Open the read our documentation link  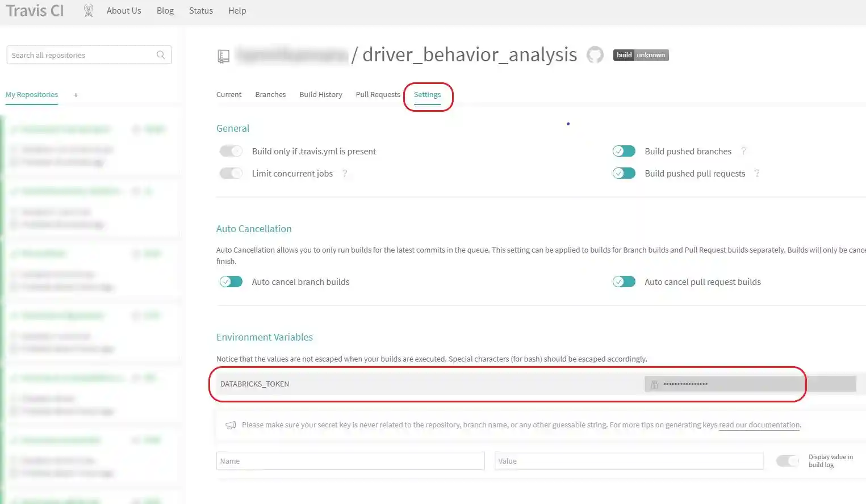(759, 425)
